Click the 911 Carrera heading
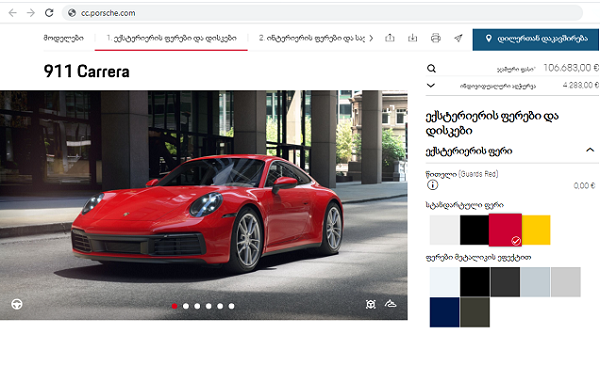Image resolution: width=600 pixels, height=372 pixels. 86,72
